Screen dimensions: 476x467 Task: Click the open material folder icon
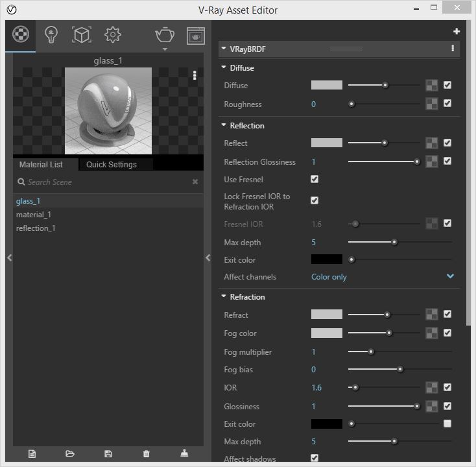click(70, 453)
